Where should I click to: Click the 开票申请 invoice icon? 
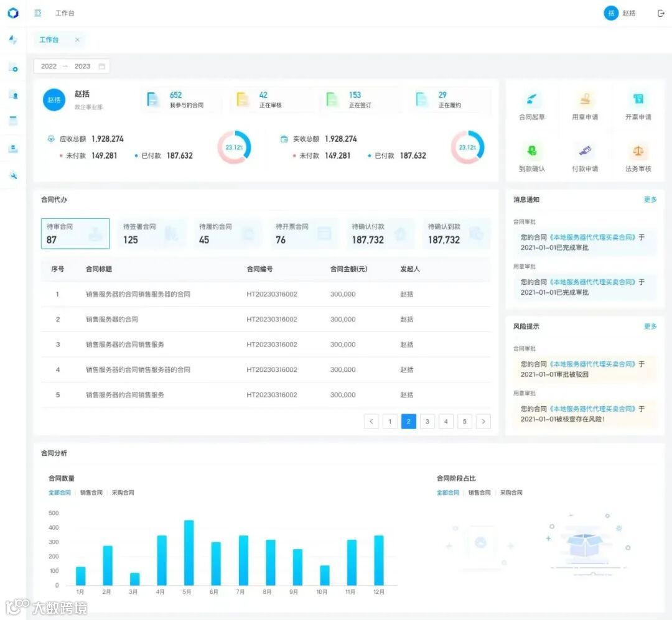638,99
